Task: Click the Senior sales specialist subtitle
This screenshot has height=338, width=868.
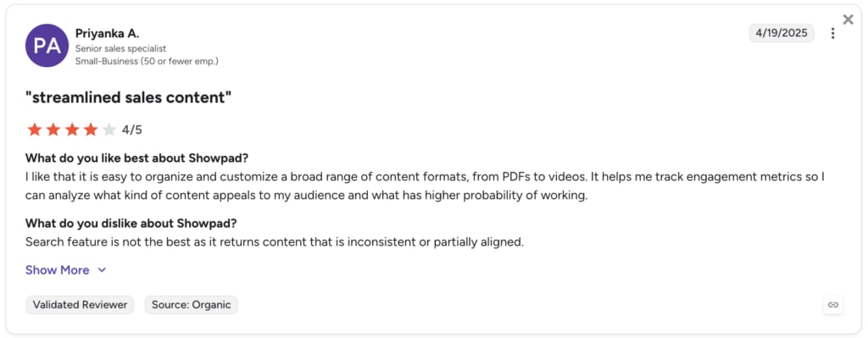Action: [120, 48]
